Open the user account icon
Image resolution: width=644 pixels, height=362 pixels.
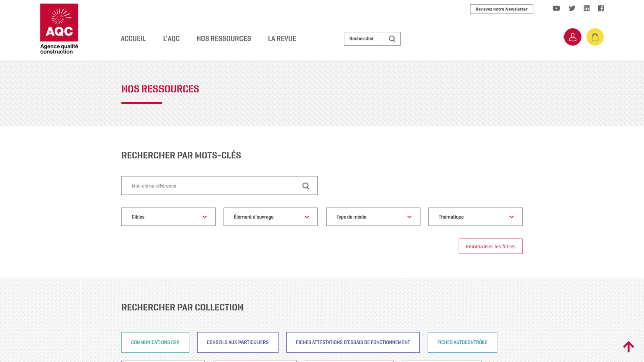click(573, 37)
